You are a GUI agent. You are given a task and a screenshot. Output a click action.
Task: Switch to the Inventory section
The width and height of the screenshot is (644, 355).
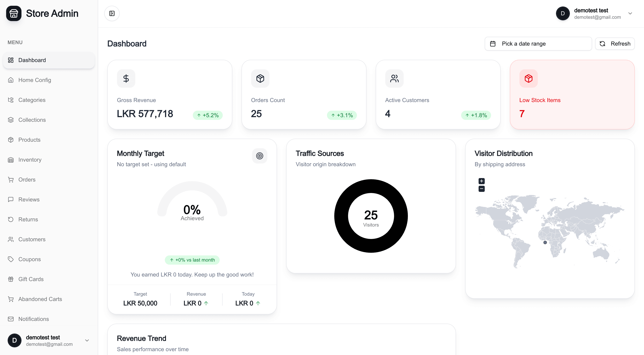click(30, 160)
